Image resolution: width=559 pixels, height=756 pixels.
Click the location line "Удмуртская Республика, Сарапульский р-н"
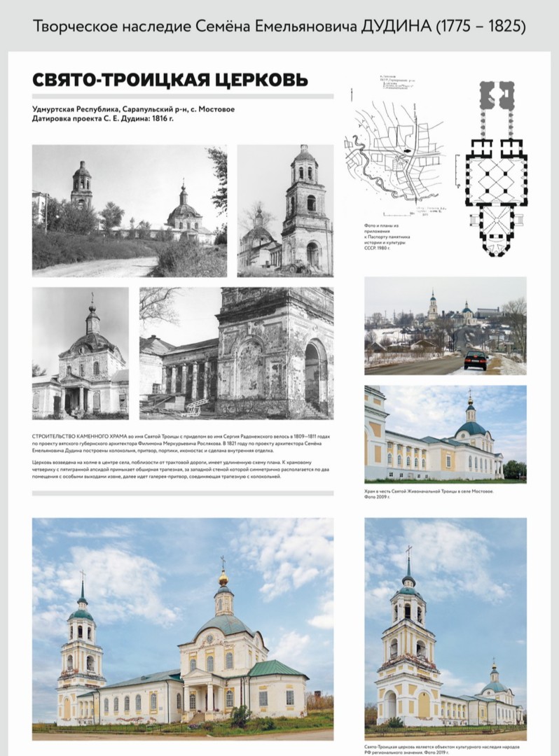click(x=133, y=109)
